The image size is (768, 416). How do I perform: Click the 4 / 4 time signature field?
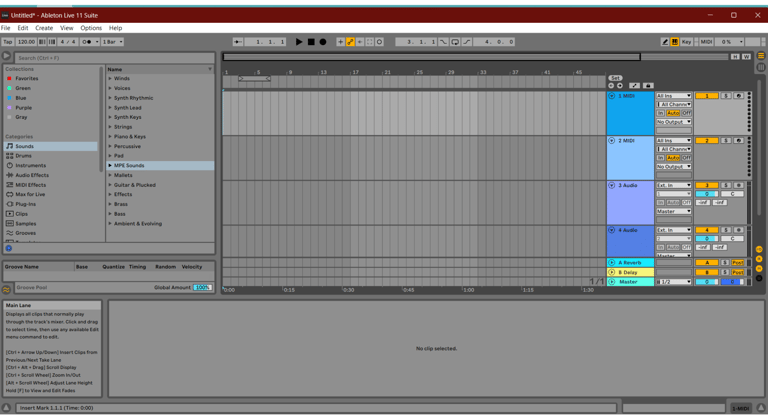coord(68,42)
